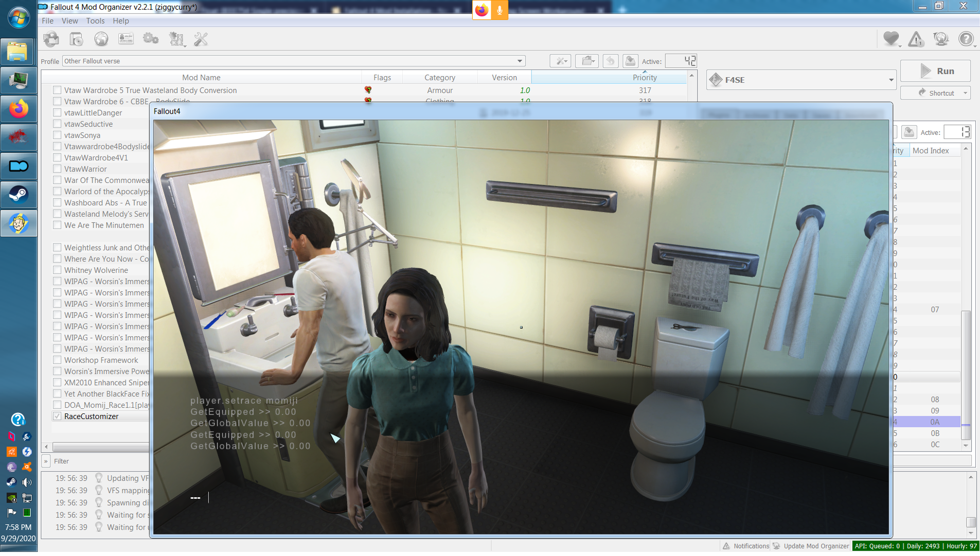Image resolution: width=980 pixels, height=556 pixels.
Task: Click the create backup icon beside Active 42
Action: tap(630, 61)
